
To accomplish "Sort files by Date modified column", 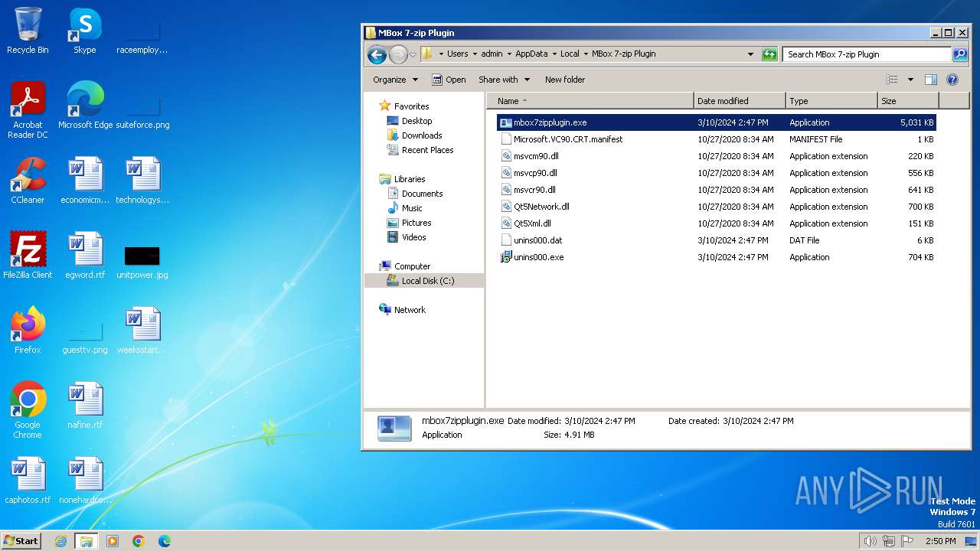I will tap(740, 101).
